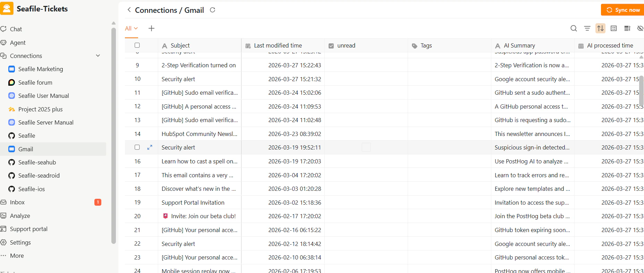Screen dimensions: 644x273
Task: Click 'Invitation to access the sup...' summary
Action: 532,203
